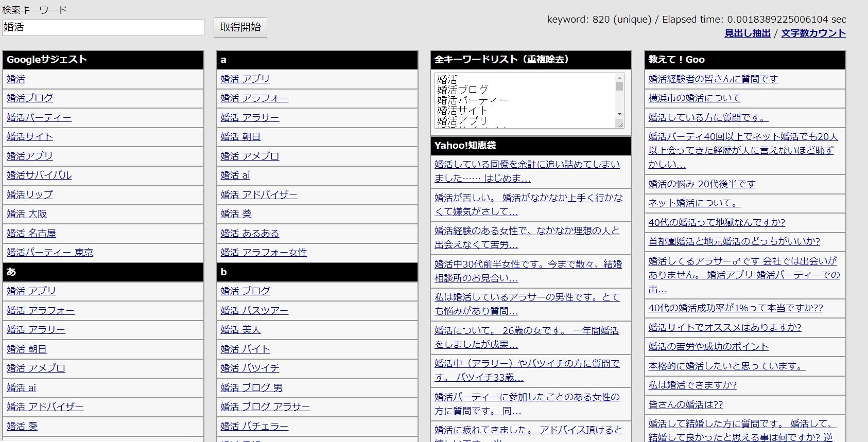Open the 婚活パーティー 東京 link

pos(50,253)
